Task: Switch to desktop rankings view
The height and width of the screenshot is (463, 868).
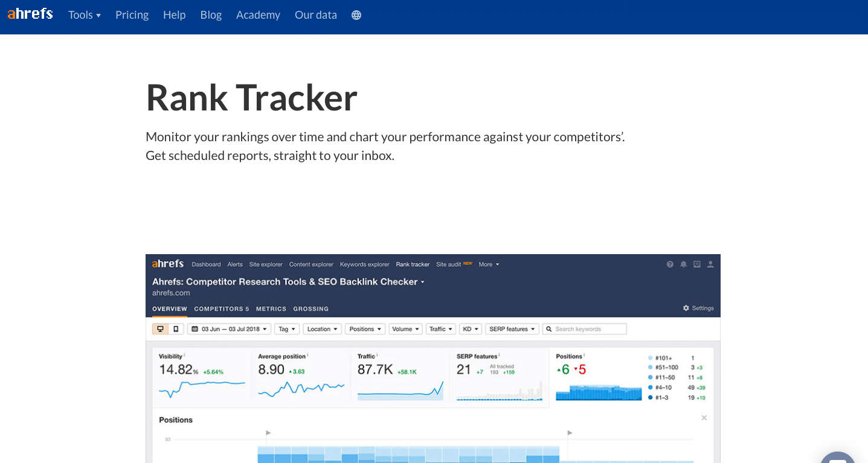Action: point(160,329)
